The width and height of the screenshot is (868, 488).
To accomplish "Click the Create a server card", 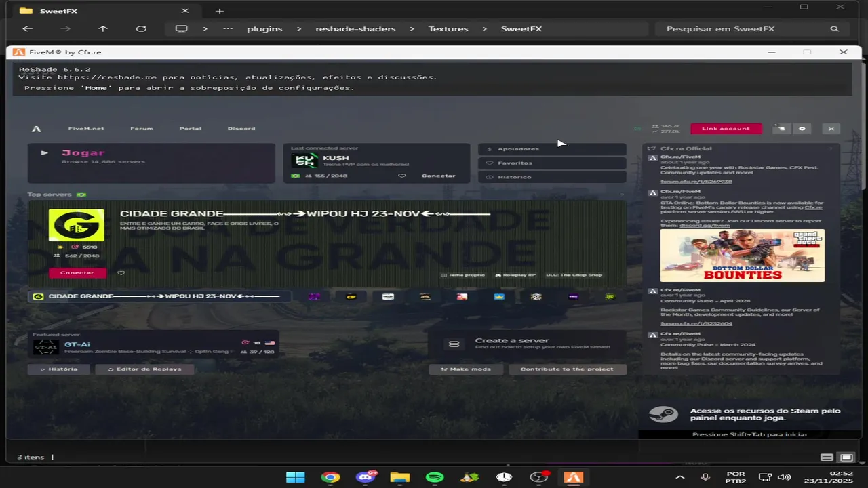I will tap(528, 344).
